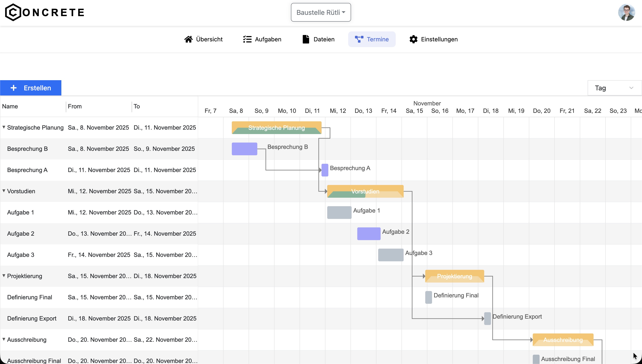Open the Tag timescale dropdown
The image size is (642, 364).
pyautogui.click(x=614, y=88)
